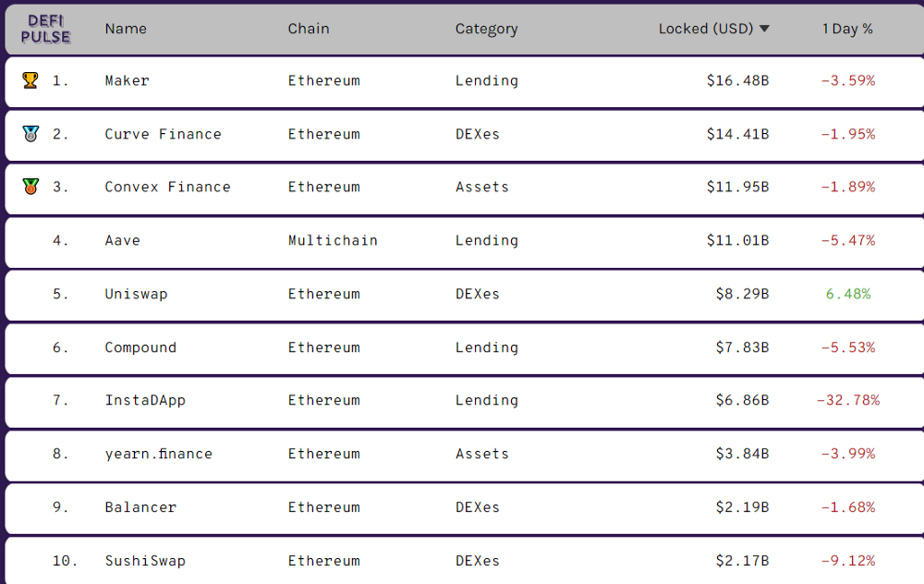Select the Uniswap project name
The image size is (924, 584).
click(136, 294)
